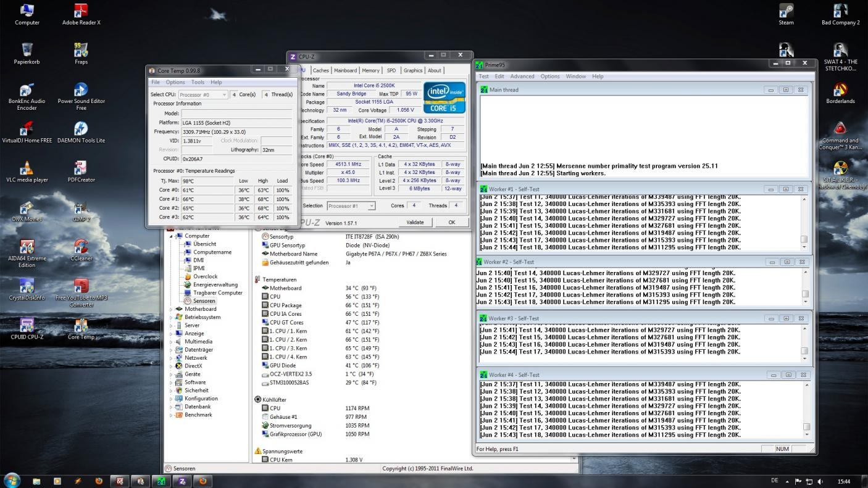The width and height of the screenshot is (868, 488).
Task: Launch VLC media player shortcut
Action: point(27,172)
